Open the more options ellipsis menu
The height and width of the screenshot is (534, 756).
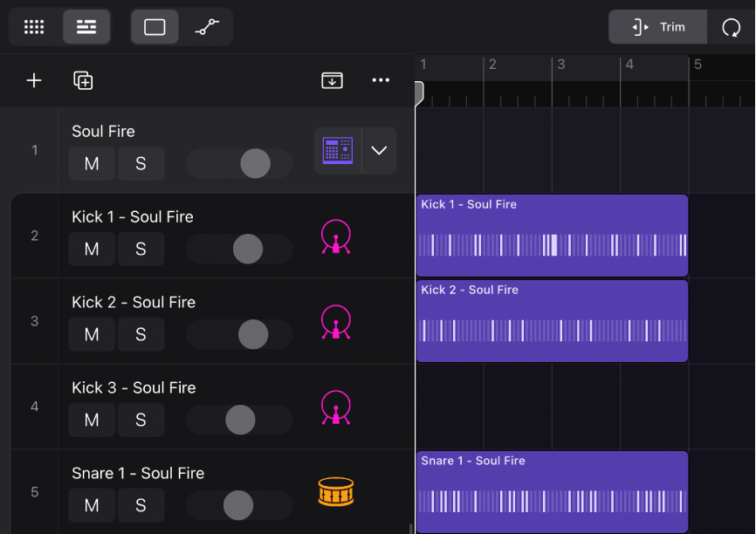[381, 80]
